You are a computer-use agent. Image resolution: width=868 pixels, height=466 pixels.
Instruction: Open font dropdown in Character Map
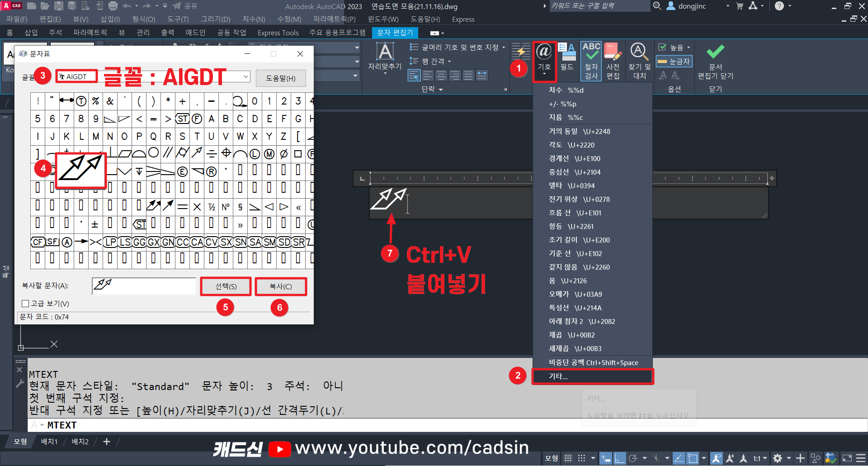click(245, 76)
